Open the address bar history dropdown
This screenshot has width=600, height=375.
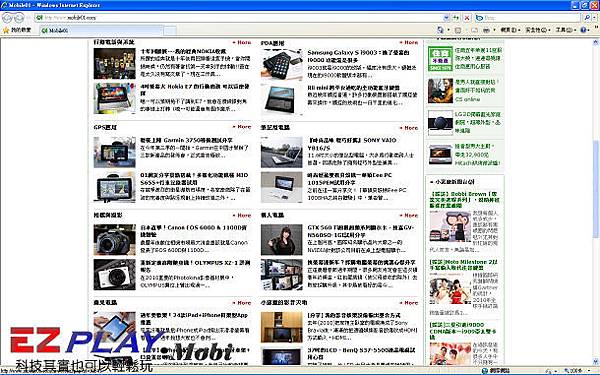[446, 18]
